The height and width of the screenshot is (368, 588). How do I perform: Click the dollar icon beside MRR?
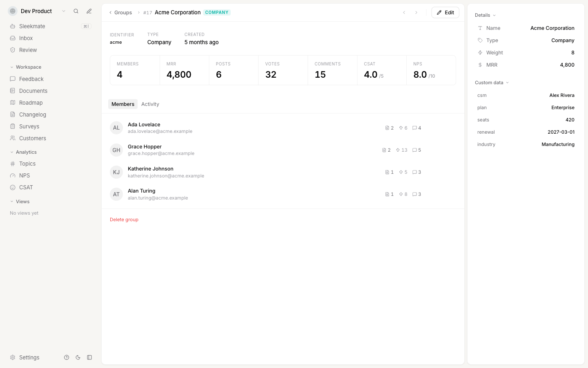point(480,65)
